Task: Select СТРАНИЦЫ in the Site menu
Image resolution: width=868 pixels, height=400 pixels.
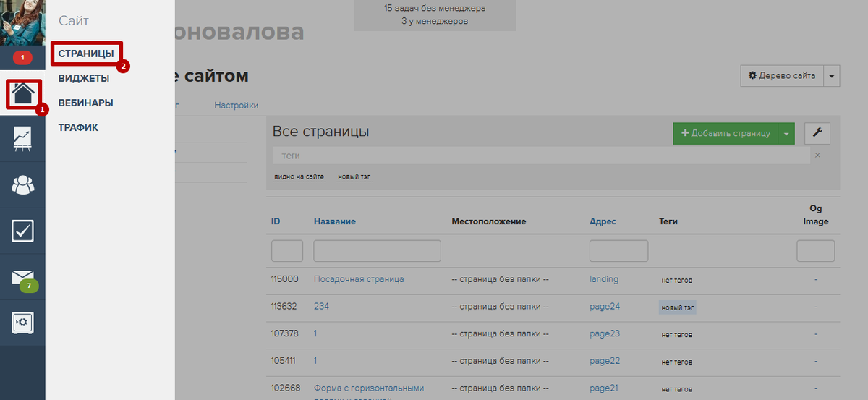Action: (x=86, y=54)
